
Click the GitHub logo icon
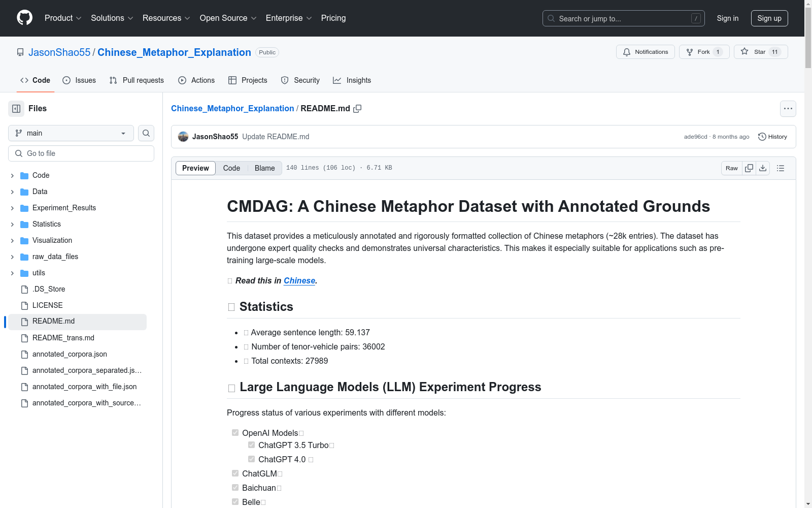pyautogui.click(x=24, y=18)
